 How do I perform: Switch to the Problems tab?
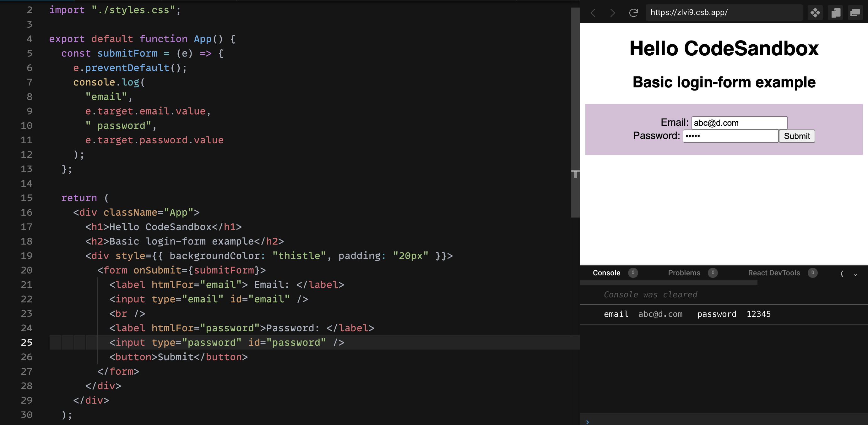[x=684, y=273]
